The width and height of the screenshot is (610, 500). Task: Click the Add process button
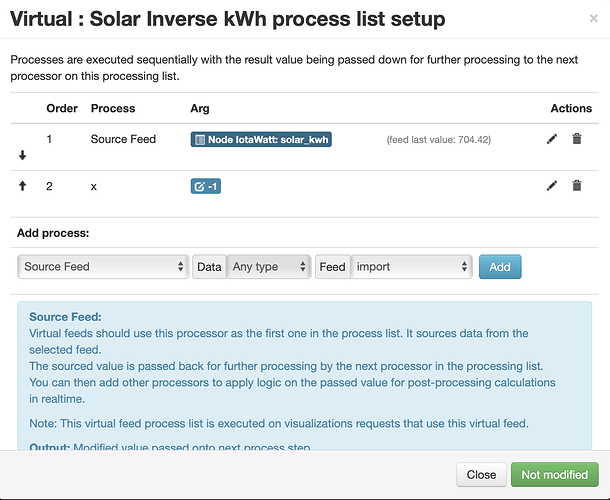pos(500,267)
